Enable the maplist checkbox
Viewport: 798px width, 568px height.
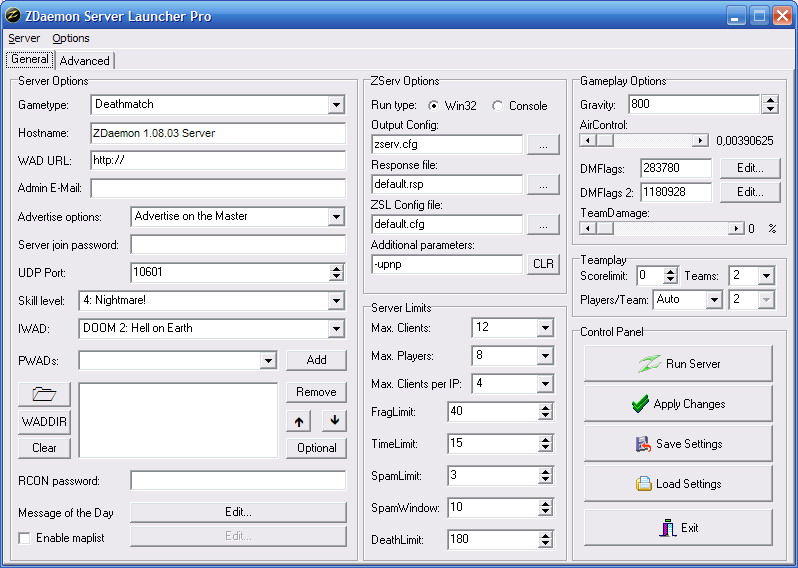coord(25,538)
